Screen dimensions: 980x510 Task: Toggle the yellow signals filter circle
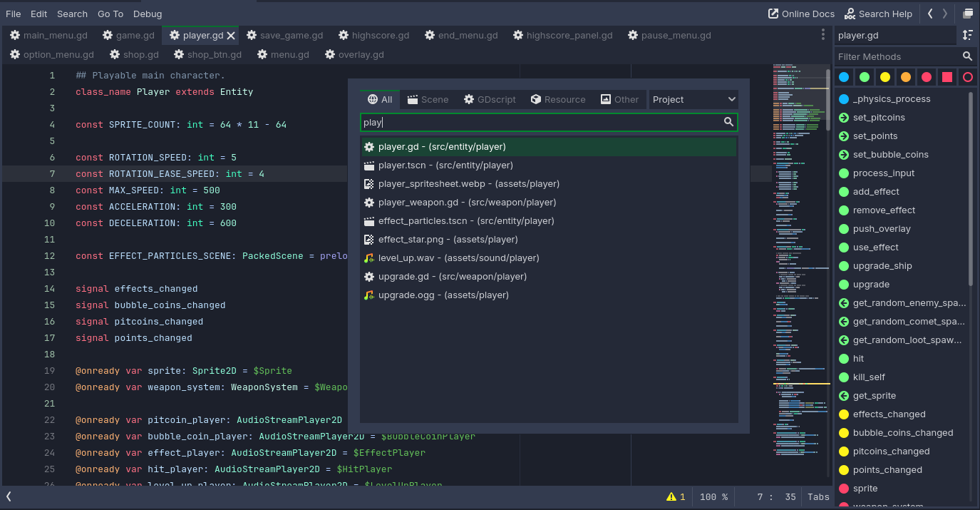[885, 77]
